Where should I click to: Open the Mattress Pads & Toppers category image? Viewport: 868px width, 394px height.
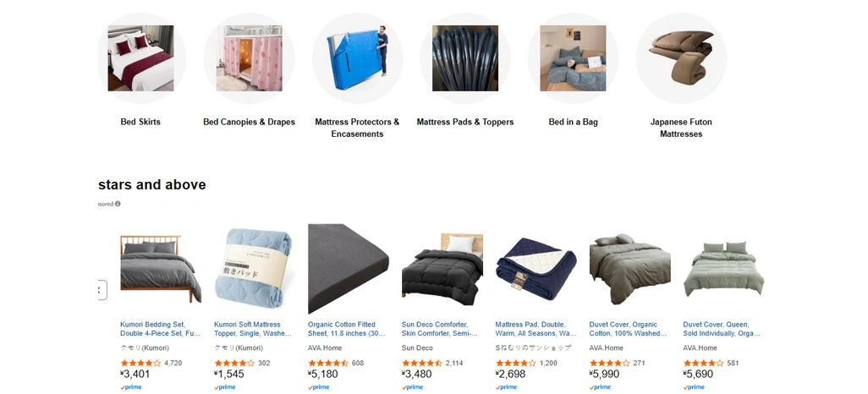465,58
